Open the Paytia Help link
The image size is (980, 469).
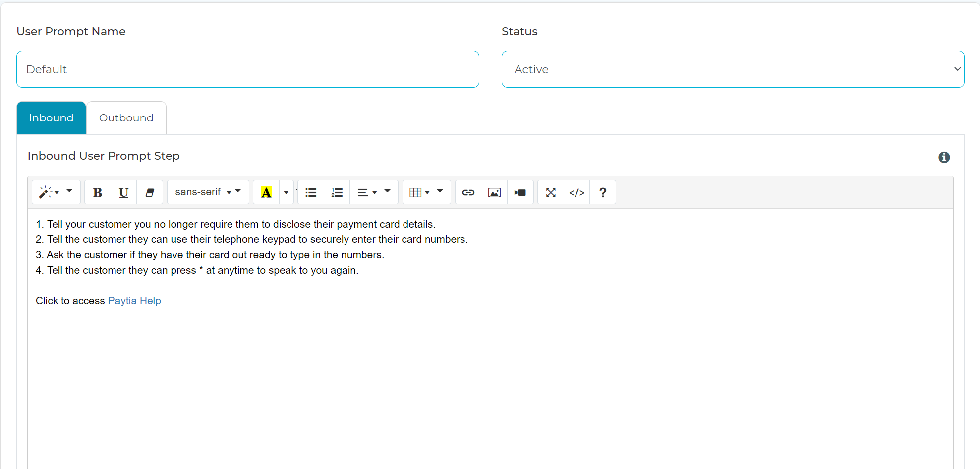(x=134, y=300)
